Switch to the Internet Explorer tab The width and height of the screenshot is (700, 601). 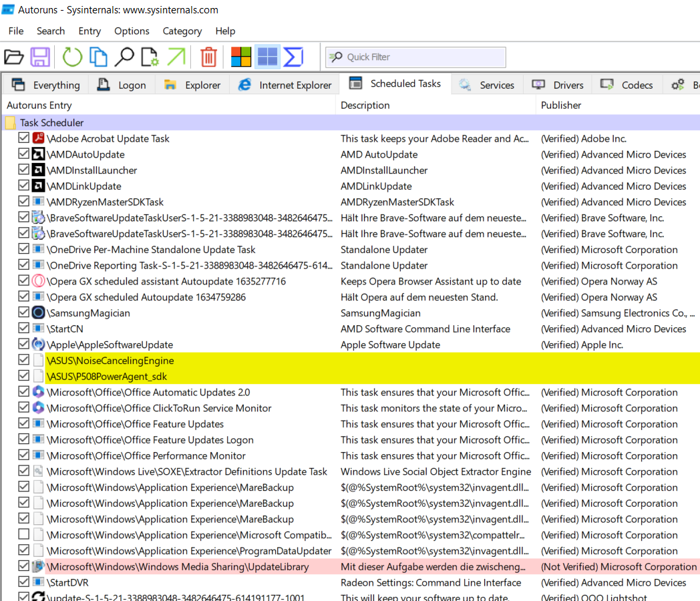click(285, 85)
